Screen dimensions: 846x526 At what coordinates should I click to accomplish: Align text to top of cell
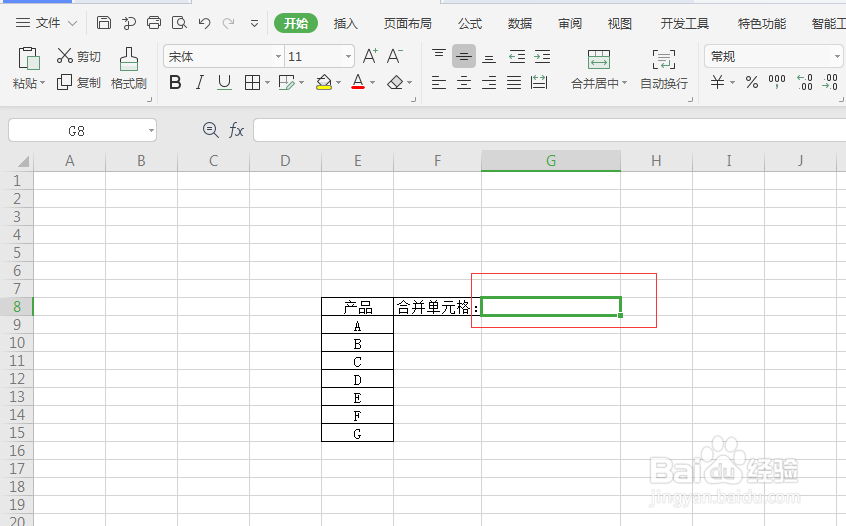pyautogui.click(x=439, y=56)
